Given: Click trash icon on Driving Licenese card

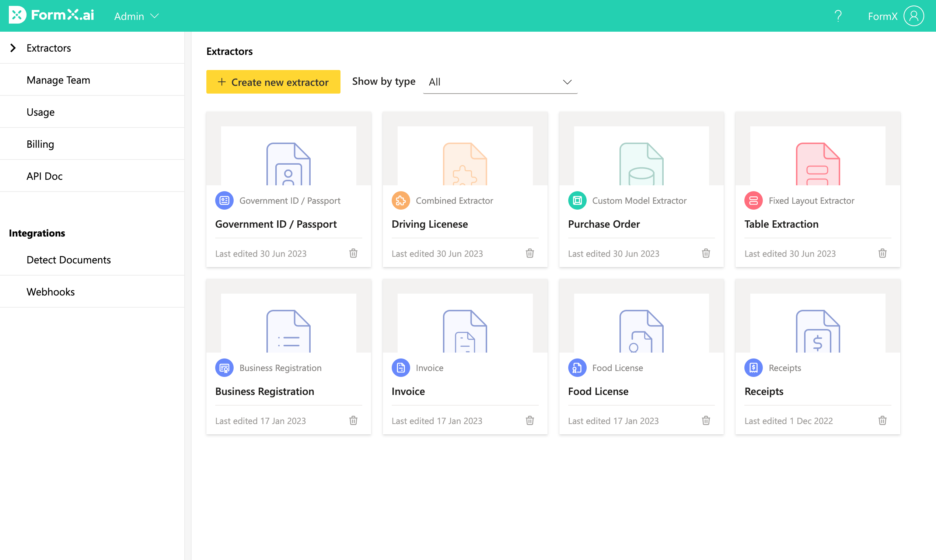Looking at the screenshot, I should (x=530, y=253).
